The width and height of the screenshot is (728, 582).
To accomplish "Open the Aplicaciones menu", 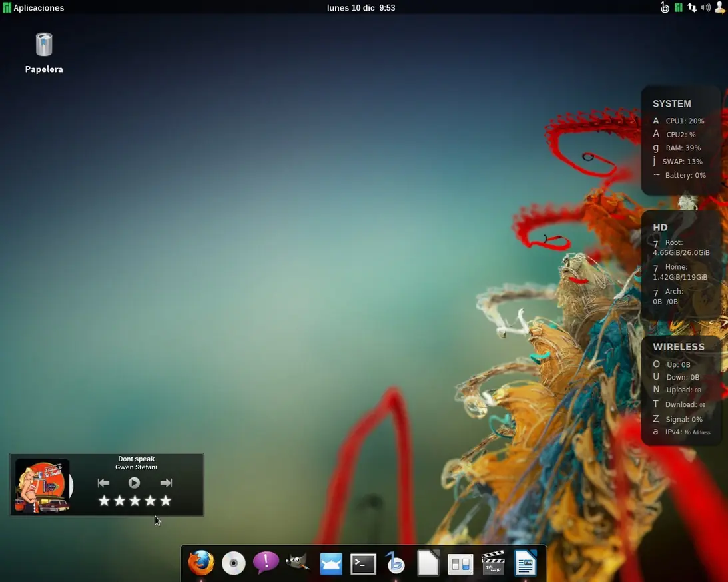I will pyautogui.click(x=33, y=7).
